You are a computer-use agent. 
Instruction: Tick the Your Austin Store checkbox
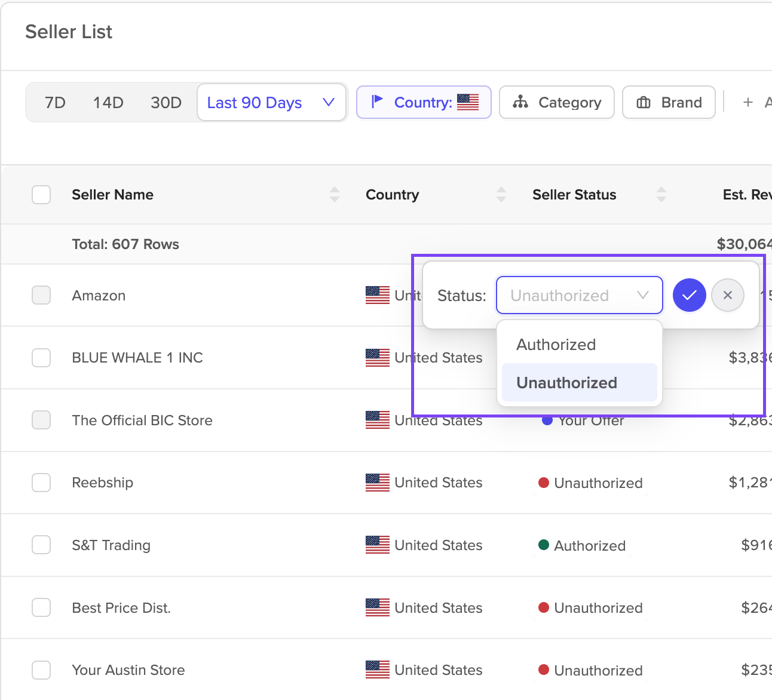pos(41,670)
